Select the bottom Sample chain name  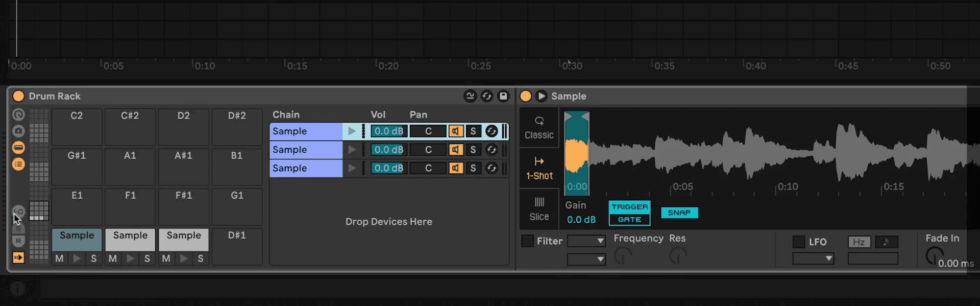click(x=306, y=168)
